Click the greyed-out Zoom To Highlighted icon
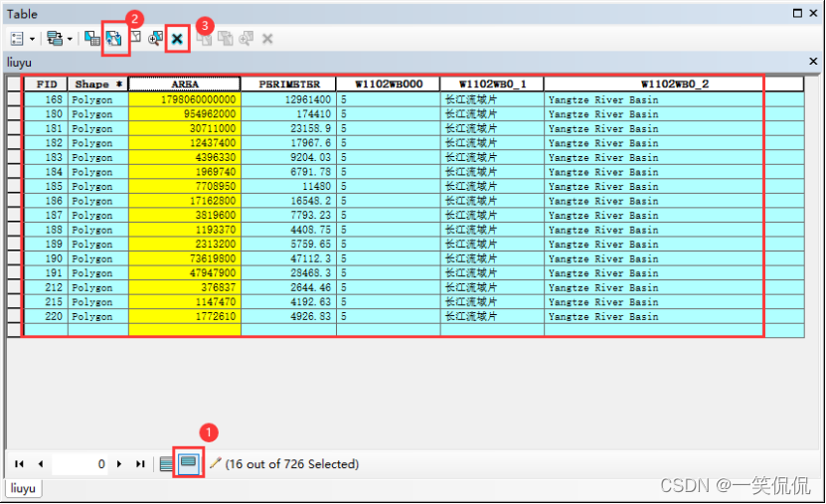Screen dimensions: 826x504 (x=246, y=38)
